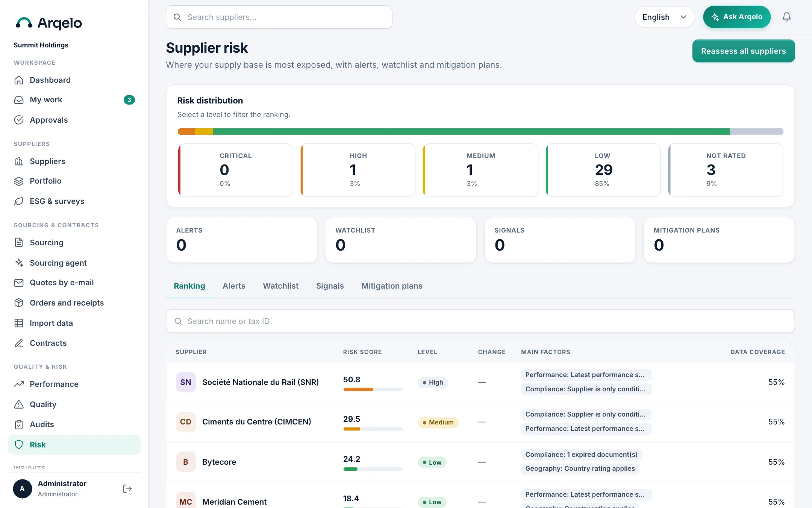
Task: Open Dashboard home icon in sidebar
Action: [19, 80]
